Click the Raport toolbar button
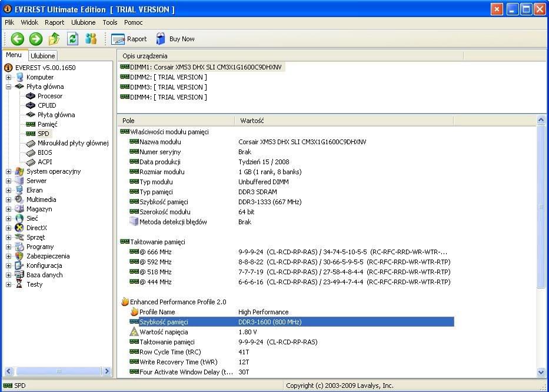This screenshot has width=549, height=392. 129,39
